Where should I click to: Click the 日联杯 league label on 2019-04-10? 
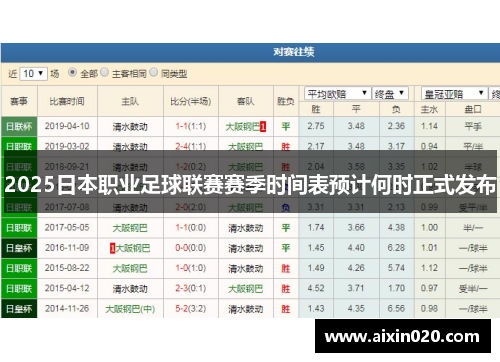coord(19,127)
